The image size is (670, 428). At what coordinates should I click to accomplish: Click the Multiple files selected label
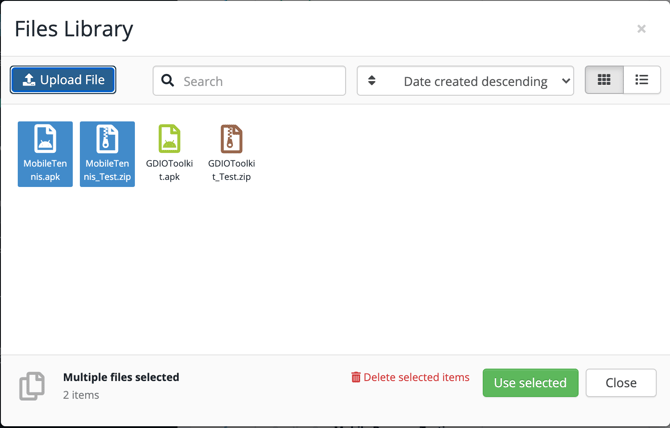pyautogui.click(x=121, y=377)
